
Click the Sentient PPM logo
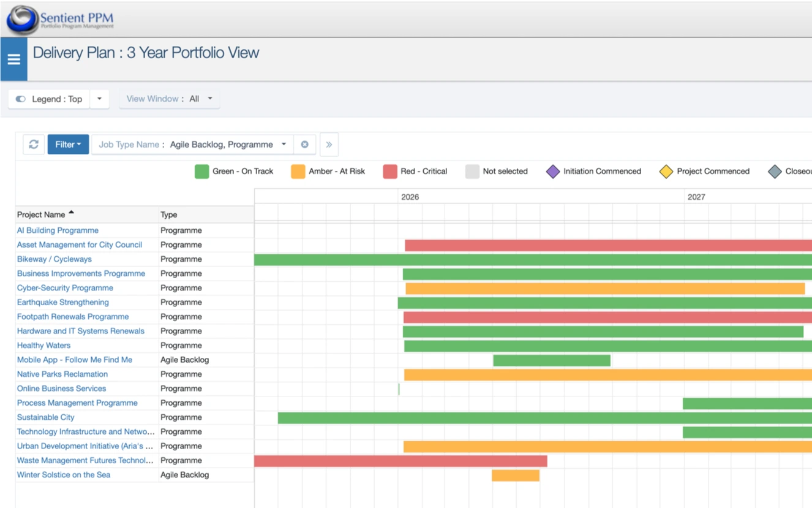coord(61,20)
